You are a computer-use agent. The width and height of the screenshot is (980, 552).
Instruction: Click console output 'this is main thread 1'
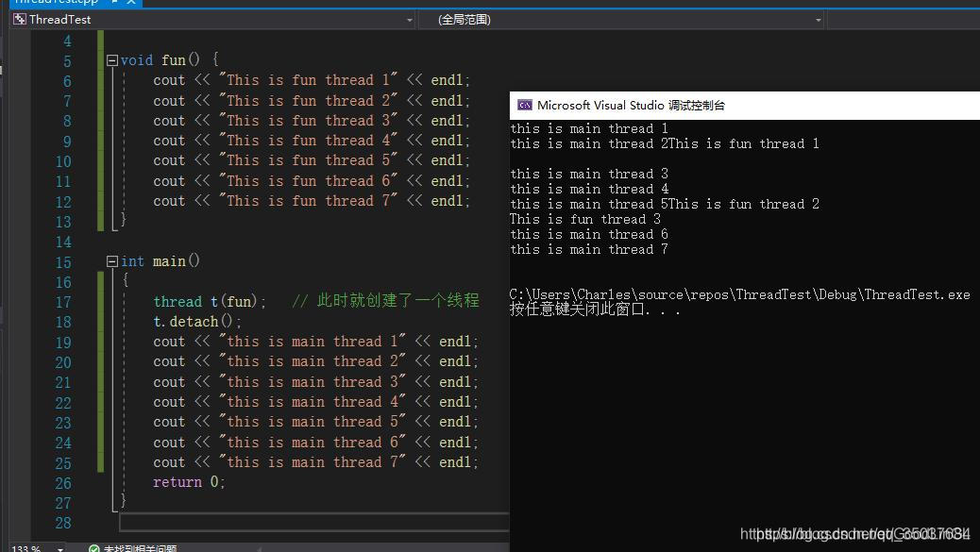click(x=589, y=128)
